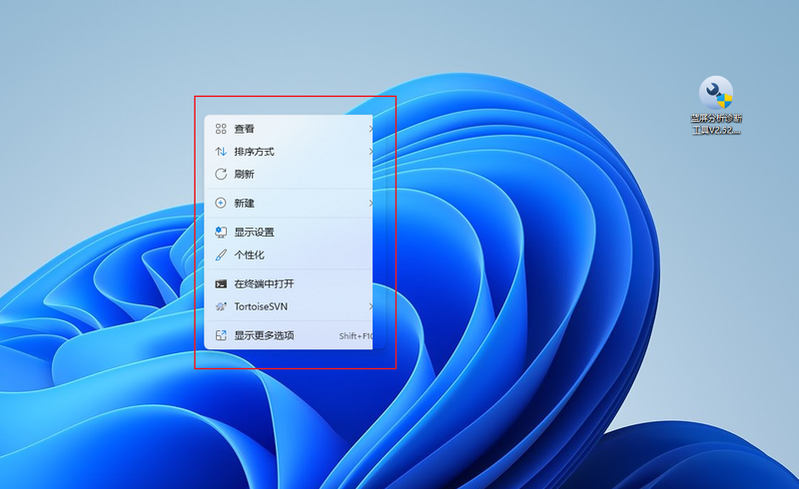
Task: Click the 蓝屏分析诊断工具V2.52 shortcut label text
Action: (716, 124)
